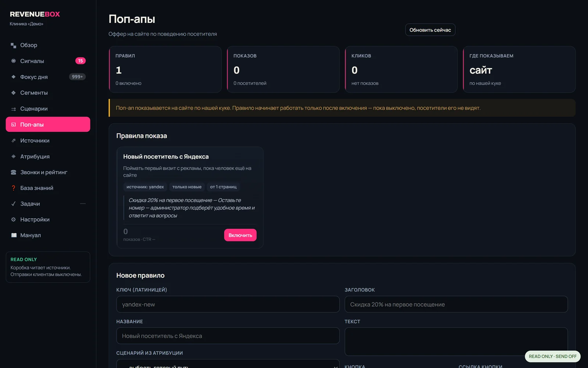Click the База знаний question mark icon
The height and width of the screenshot is (368, 588).
tap(14, 188)
